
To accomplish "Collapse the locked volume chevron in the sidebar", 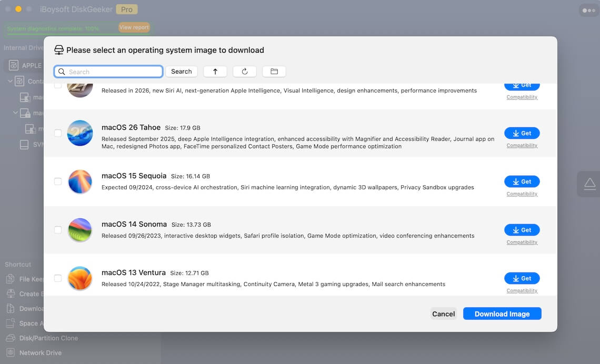I will [15, 113].
